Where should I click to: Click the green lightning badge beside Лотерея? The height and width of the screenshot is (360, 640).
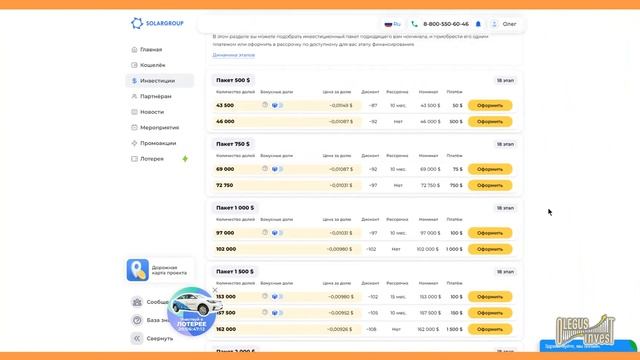tap(185, 158)
